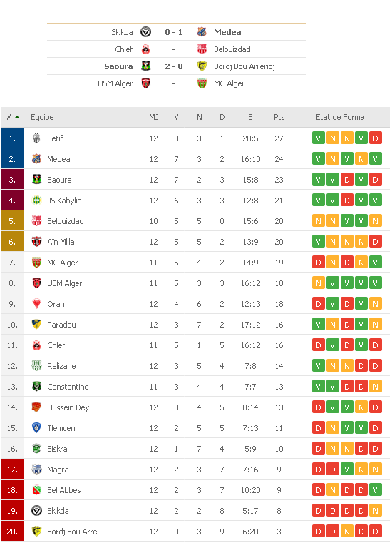This screenshot has height=548, width=392.
Task: Click Medea's crest beside the 0 - 1 score
Action: [x=202, y=32]
